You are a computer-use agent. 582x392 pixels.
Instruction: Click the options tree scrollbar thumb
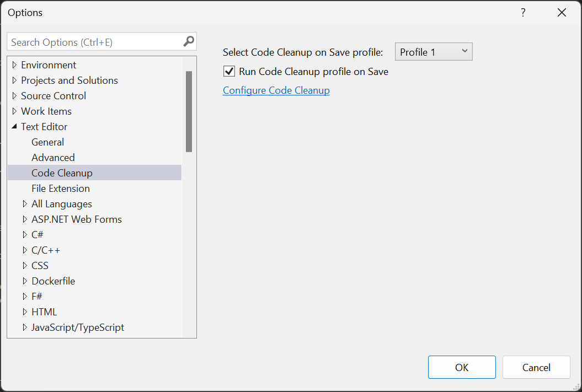pyautogui.click(x=189, y=111)
